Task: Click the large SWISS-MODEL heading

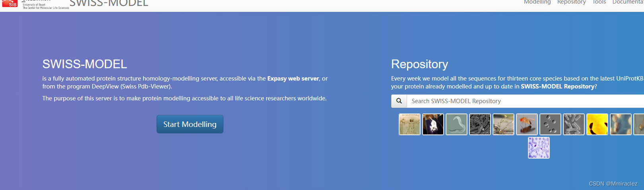Action: (x=85, y=64)
